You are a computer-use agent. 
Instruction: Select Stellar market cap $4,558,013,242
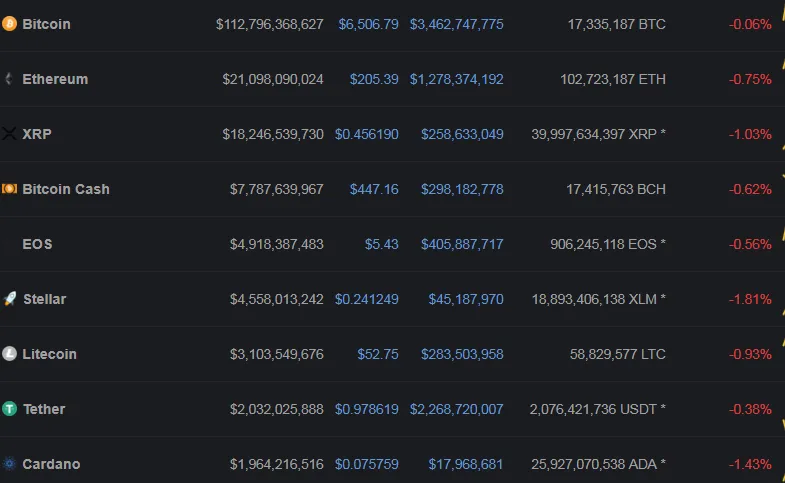coord(276,299)
